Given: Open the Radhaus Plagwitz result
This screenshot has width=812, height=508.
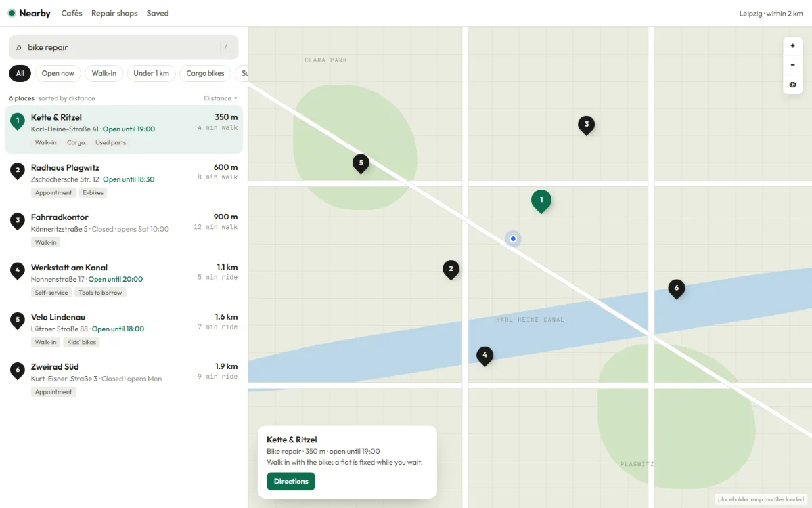Looking at the screenshot, I should point(123,179).
